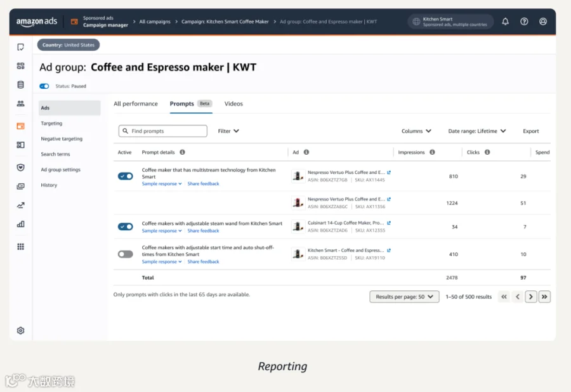Select Search terms in the left menu
The width and height of the screenshot is (571, 392).
(55, 154)
